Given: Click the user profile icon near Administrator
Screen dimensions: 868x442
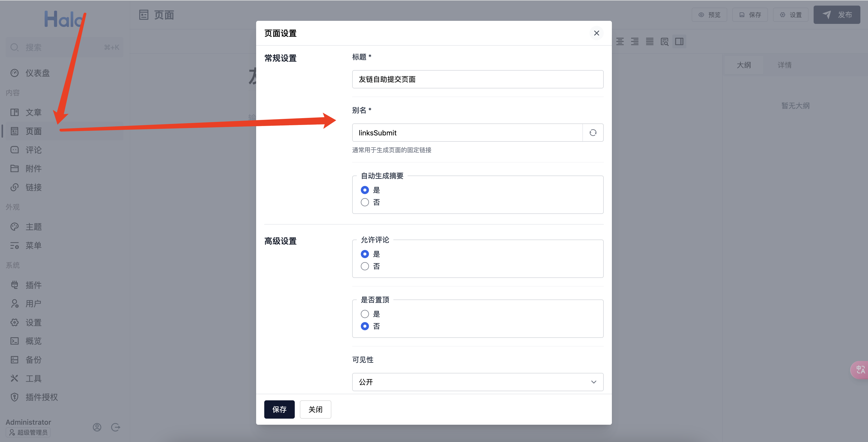Looking at the screenshot, I should (x=97, y=427).
